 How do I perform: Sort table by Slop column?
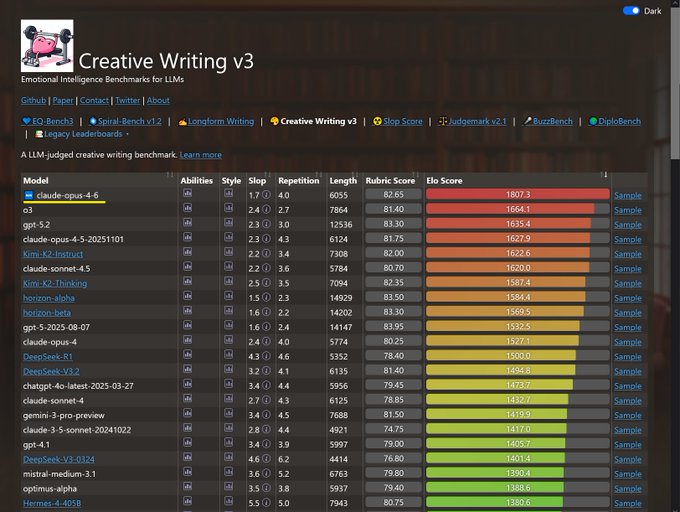point(260,180)
